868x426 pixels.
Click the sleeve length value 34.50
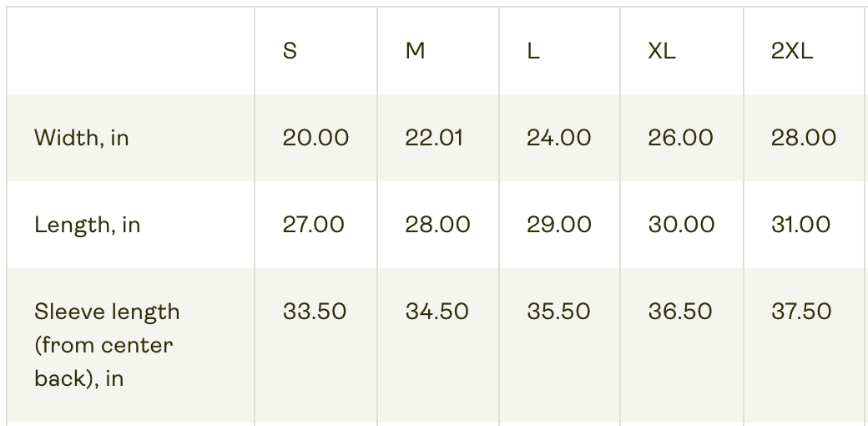pyautogui.click(x=437, y=312)
